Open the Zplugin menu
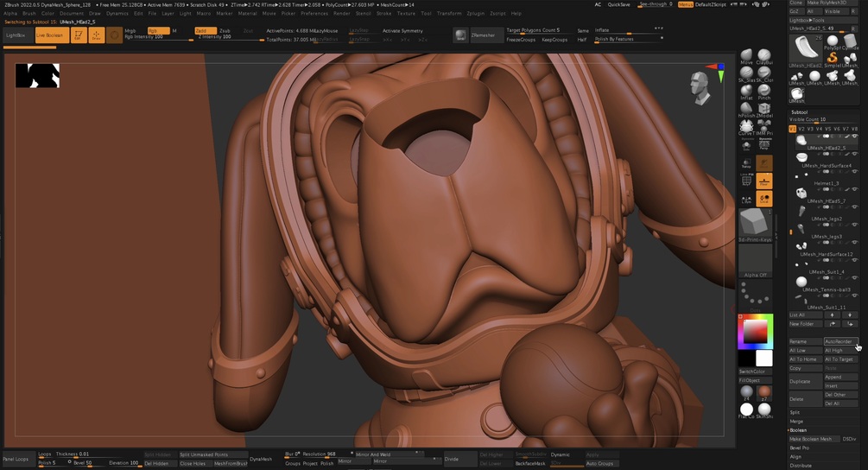 pyautogui.click(x=476, y=13)
